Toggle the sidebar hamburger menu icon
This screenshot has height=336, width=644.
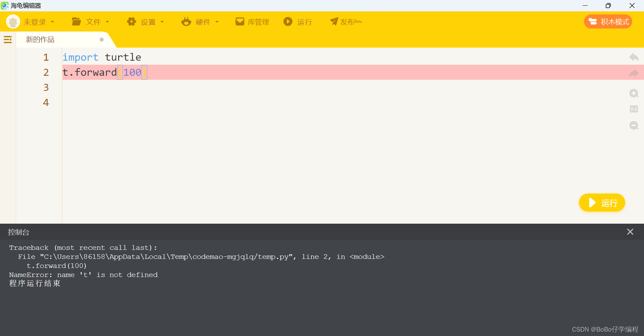8,40
